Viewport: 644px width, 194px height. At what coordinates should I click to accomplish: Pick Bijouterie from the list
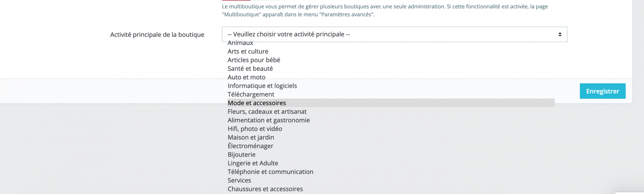[241, 155]
